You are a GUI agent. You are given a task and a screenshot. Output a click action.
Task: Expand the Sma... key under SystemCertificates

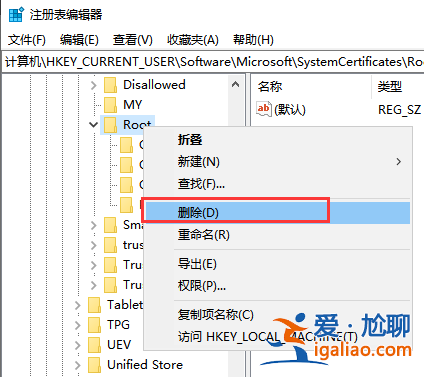coord(94,225)
